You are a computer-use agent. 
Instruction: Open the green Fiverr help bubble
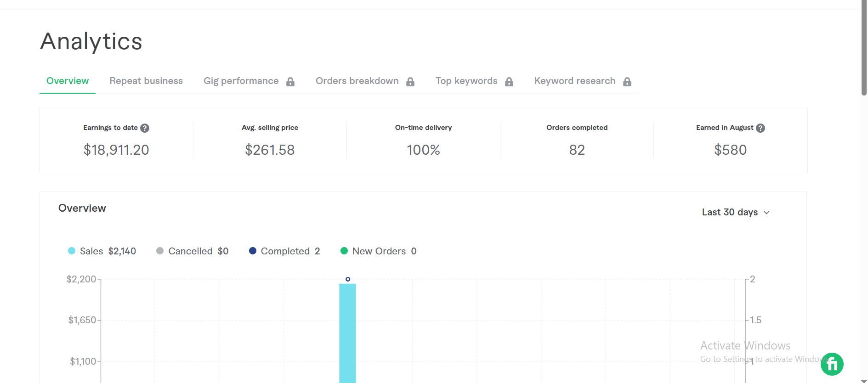click(832, 364)
